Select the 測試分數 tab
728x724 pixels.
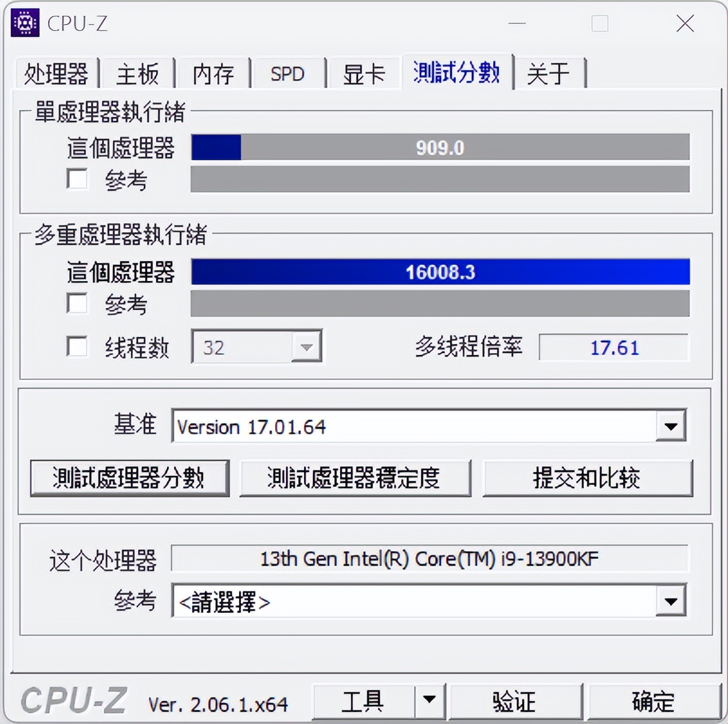[x=457, y=72]
